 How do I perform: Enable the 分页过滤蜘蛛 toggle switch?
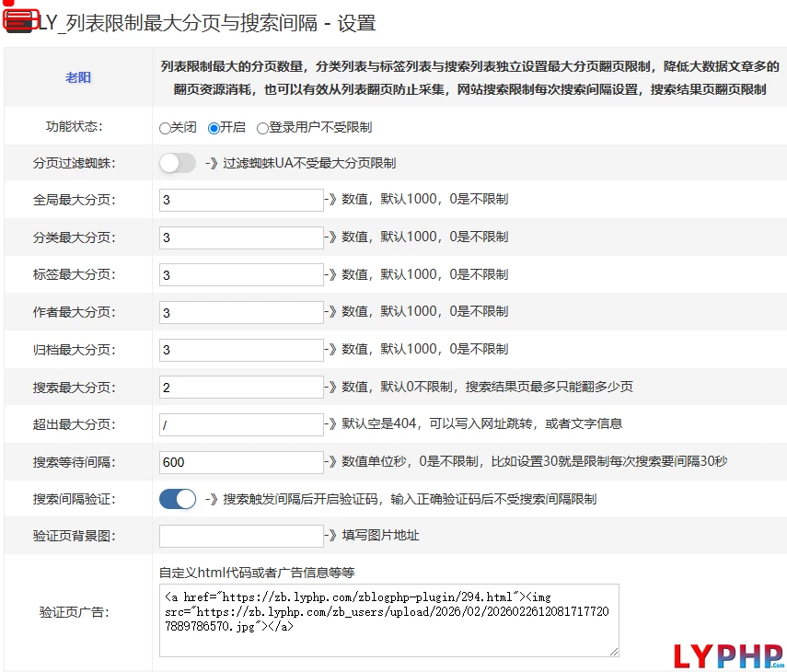tap(178, 163)
